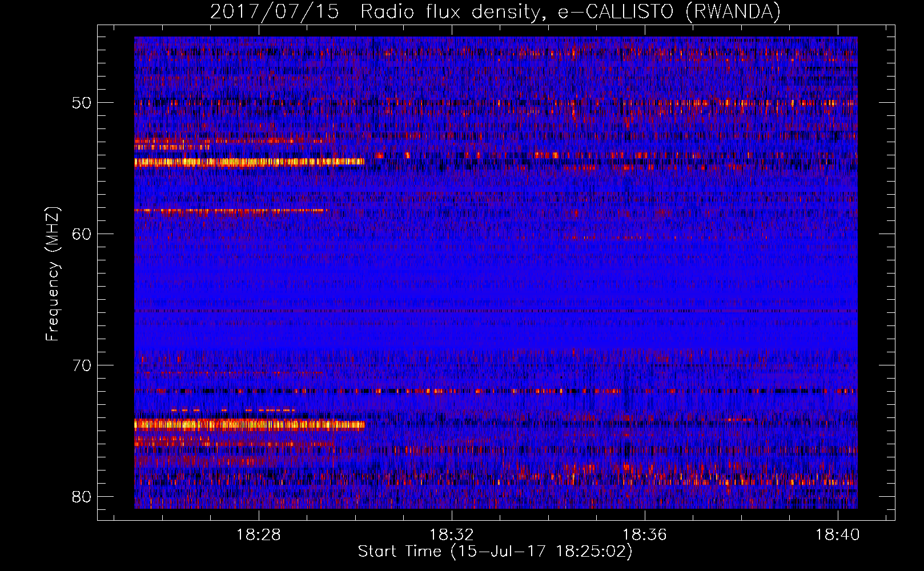Click the plot title '2017/07/15 Radio flux density'
The height and width of the screenshot is (571, 924).
(x=495, y=11)
